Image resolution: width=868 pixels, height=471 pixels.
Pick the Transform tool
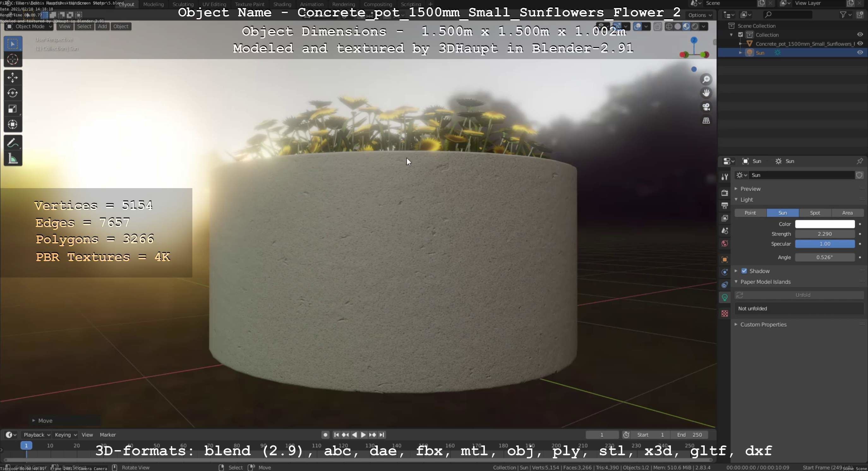(13, 125)
